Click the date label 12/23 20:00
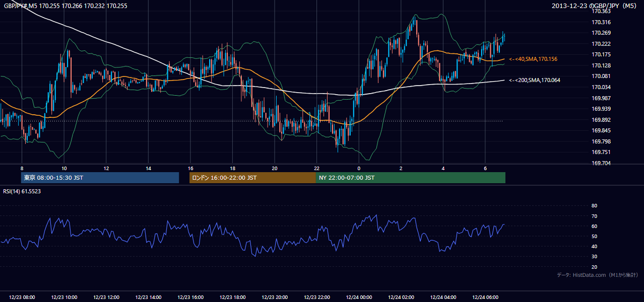Image resolution: width=644 pixels, height=302 pixels. click(274, 297)
